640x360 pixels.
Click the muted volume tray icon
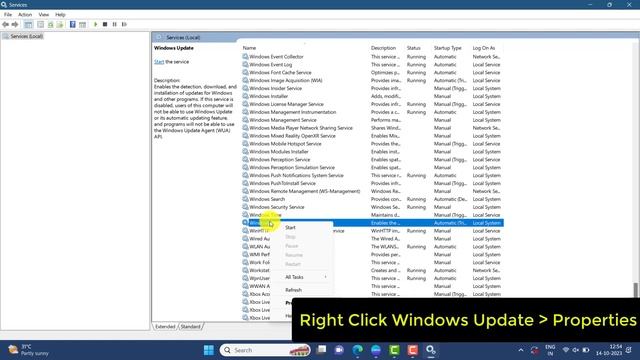(x=576, y=350)
